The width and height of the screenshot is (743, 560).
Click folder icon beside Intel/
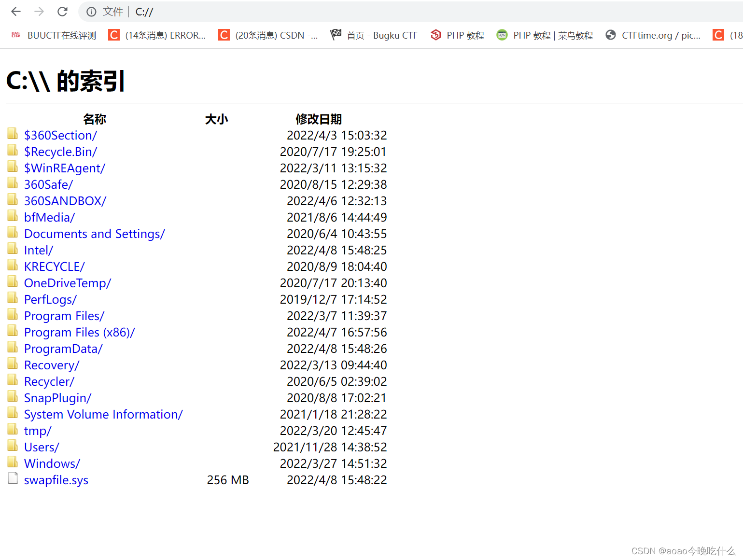(x=13, y=249)
